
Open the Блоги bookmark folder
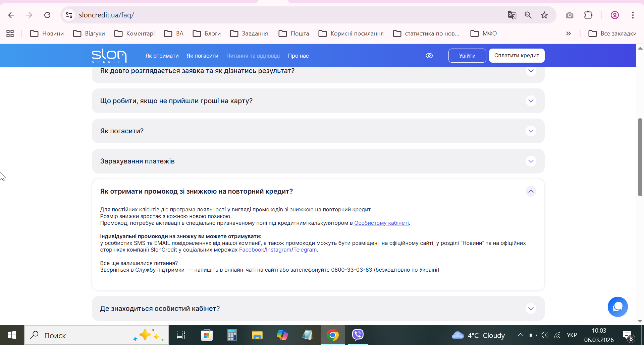pos(207,33)
